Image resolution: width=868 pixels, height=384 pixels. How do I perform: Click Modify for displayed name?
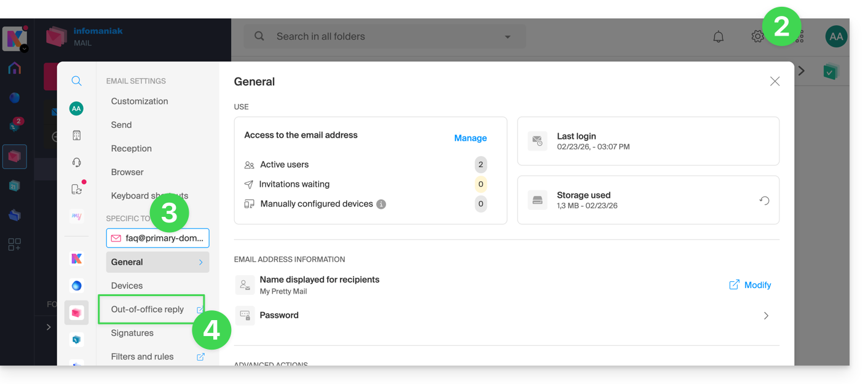(751, 285)
